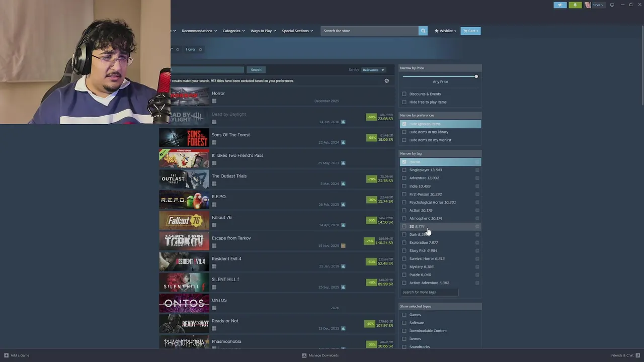Check Hide items on my wishlist
This screenshot has width=644, height=362.
404,140
